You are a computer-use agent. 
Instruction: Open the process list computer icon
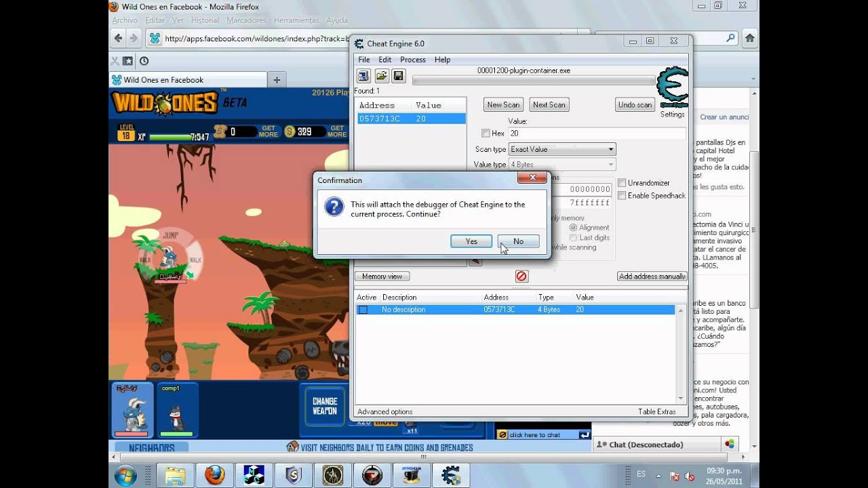pyautogui.click(x=363, y=76)
